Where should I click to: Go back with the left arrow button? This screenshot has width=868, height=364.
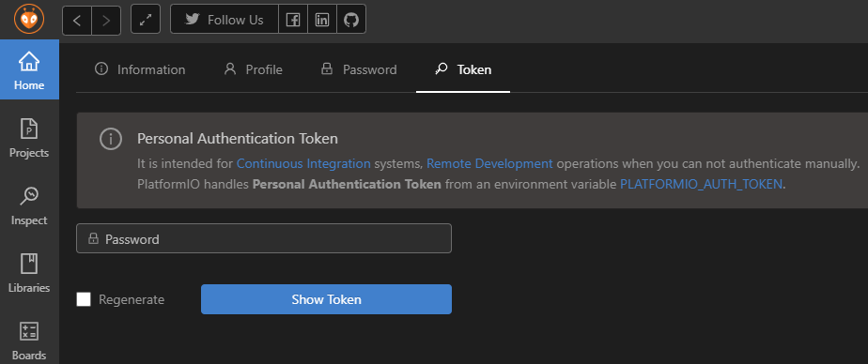(77, 21)
